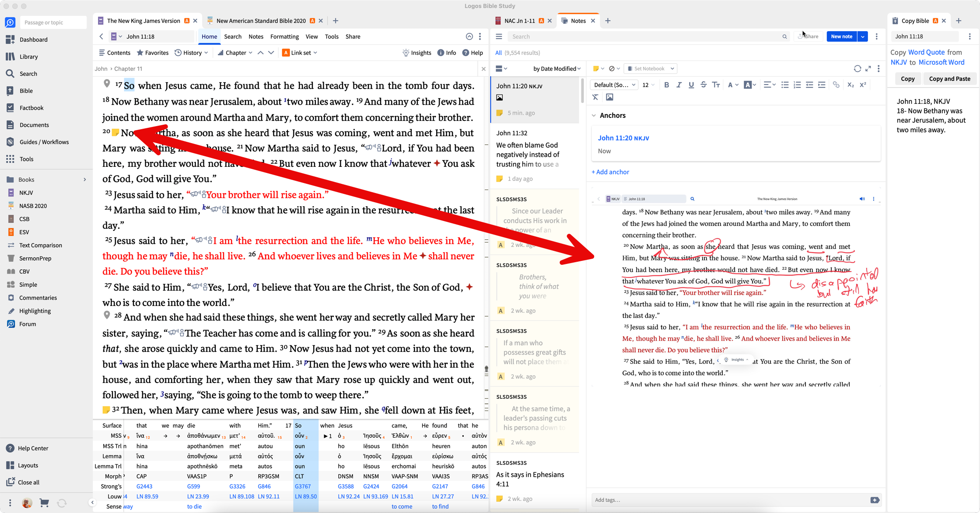Open the text highlight color picker
Viewport: 980px width, 513px height.
click(749, 85)
